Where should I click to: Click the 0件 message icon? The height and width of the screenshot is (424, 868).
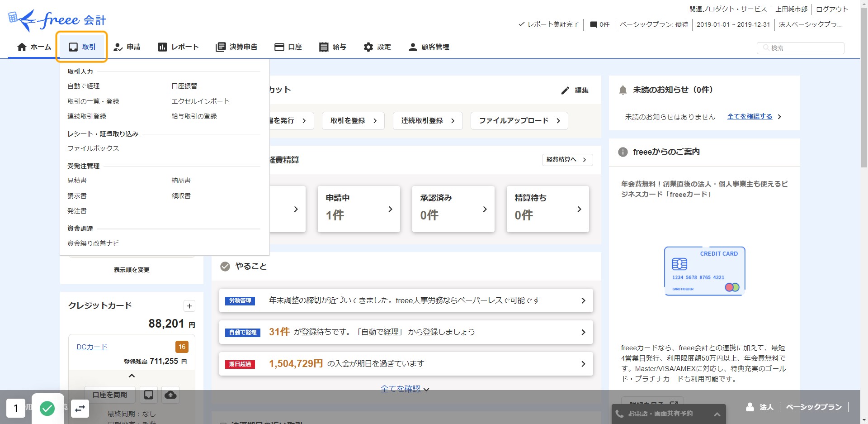coord(599,24)
